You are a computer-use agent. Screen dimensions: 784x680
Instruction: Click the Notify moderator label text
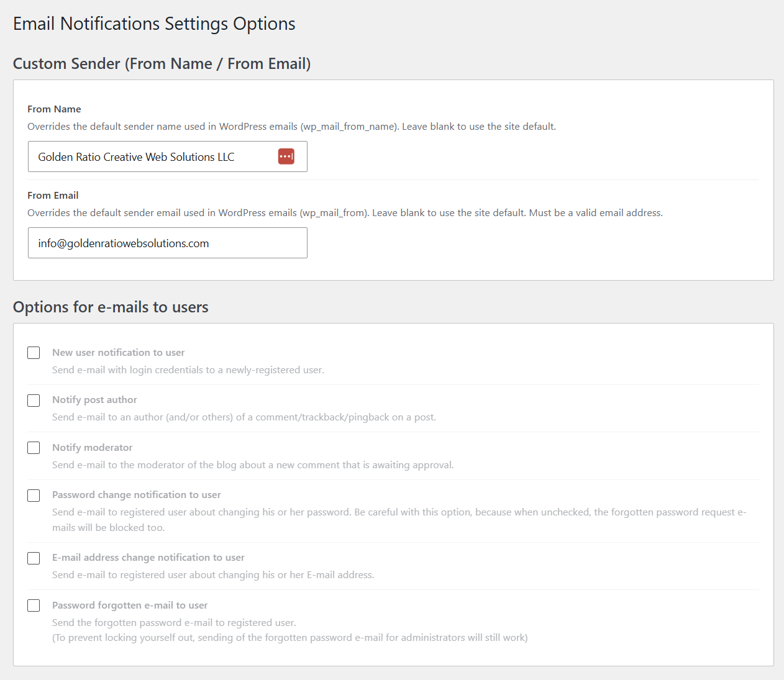(92, 447)
